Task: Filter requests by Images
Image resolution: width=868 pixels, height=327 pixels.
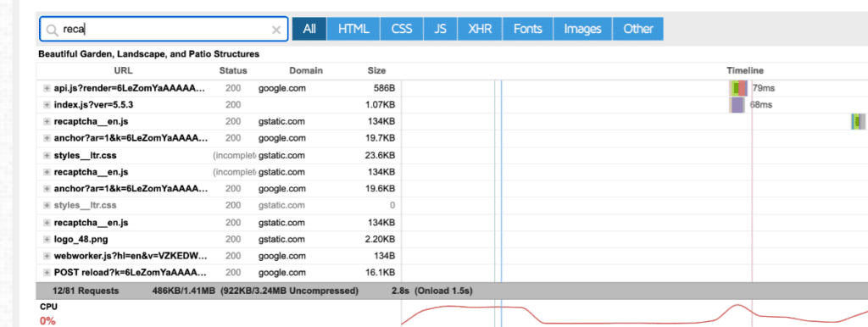Action: (x=582, y=29)
